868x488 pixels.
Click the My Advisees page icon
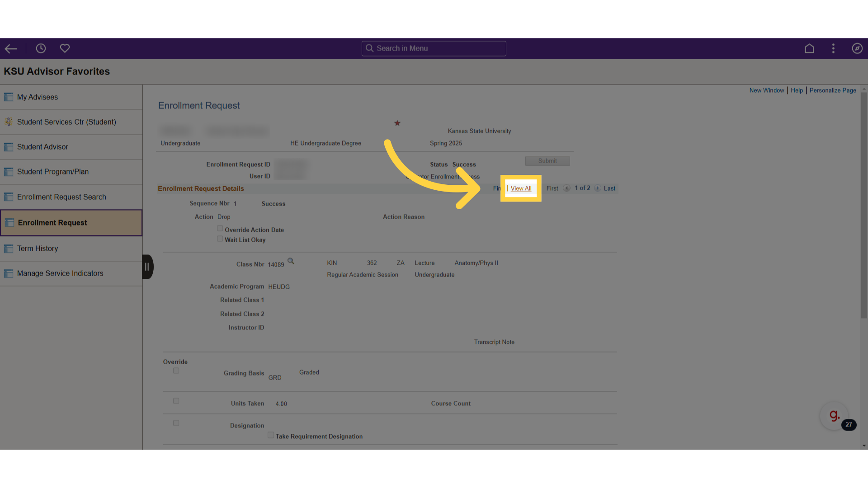pos(9,97)
